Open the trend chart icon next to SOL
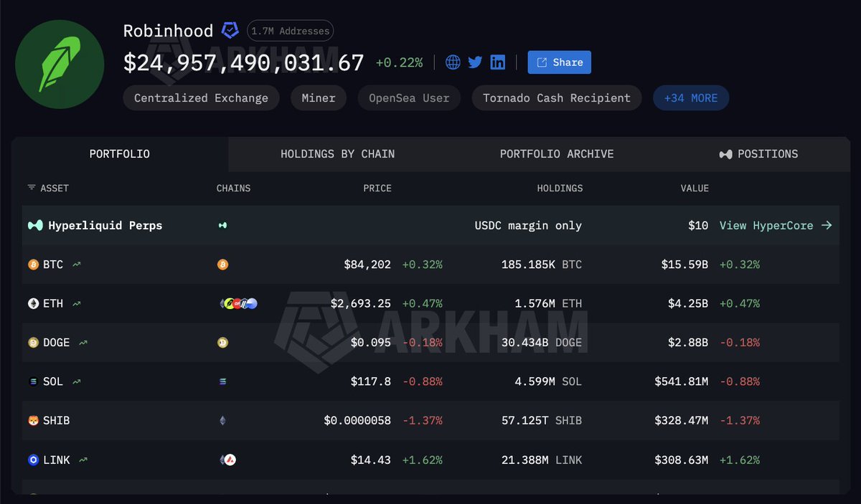Image resolution: width=861 pixels, height=504 pixels. (77, 381)
